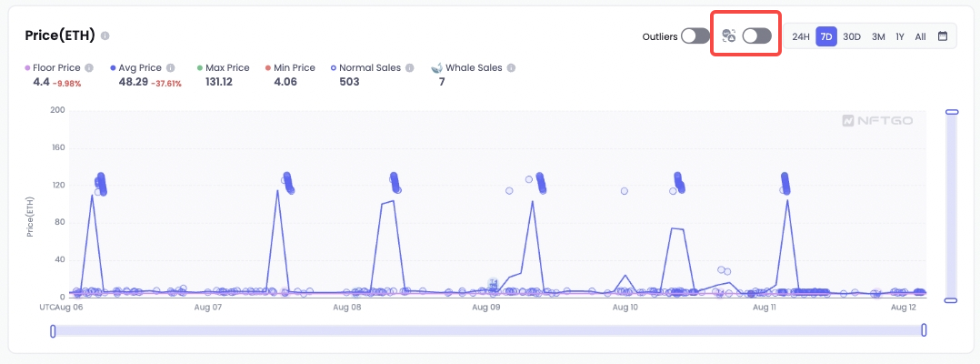Click the whale icon in the legend

click(x=437, y=67)
